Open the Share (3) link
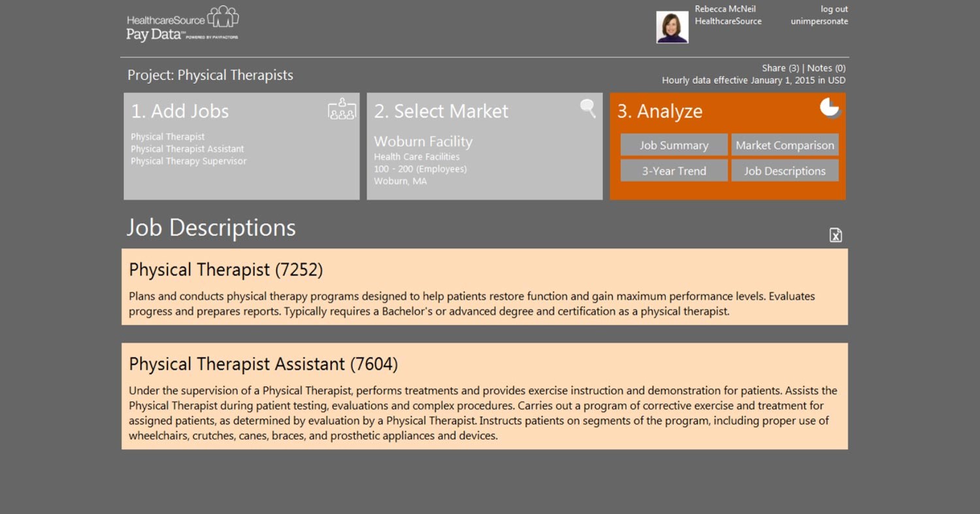Screen dimensions: 980x514 780,68
